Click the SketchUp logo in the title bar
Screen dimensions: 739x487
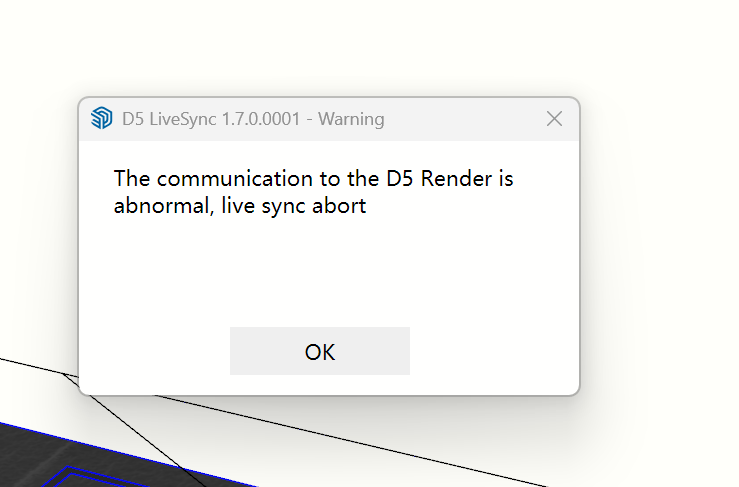pyautogui.click(x=101, y=119)
